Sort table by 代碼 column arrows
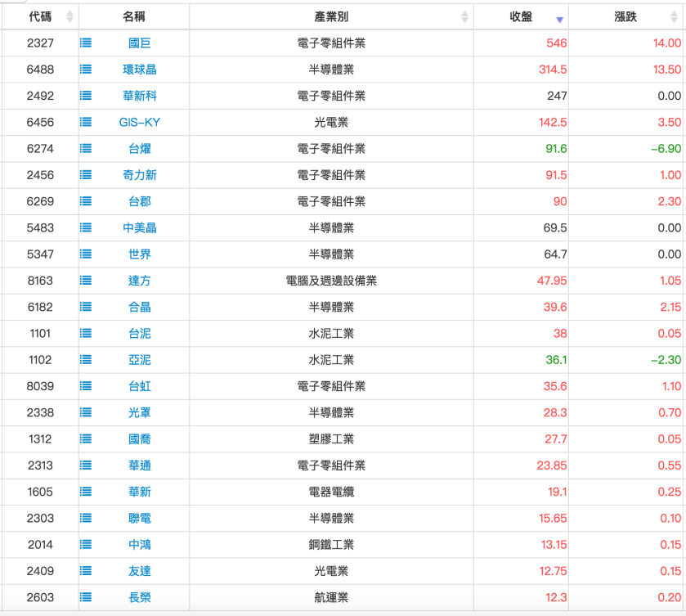 click(69, 17)
